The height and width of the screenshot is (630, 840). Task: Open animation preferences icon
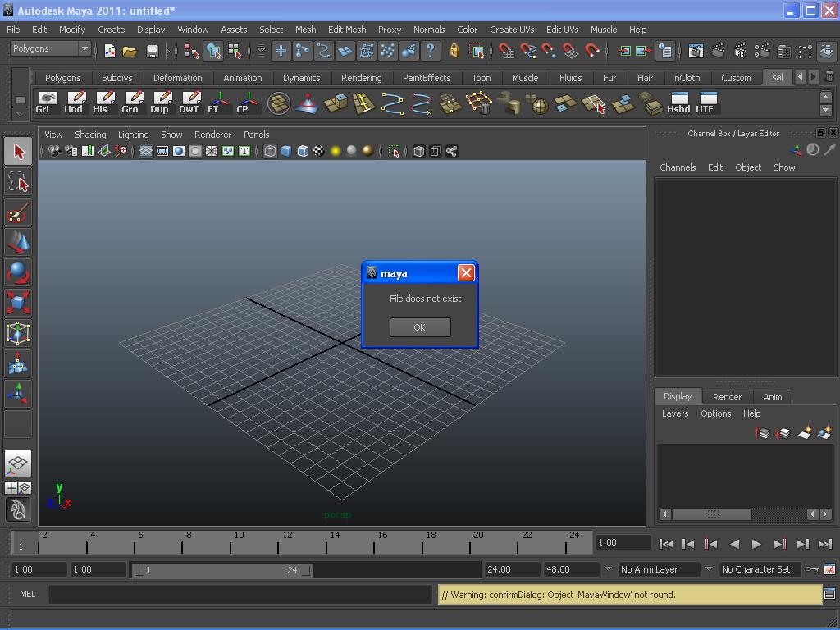pos(829,569)
